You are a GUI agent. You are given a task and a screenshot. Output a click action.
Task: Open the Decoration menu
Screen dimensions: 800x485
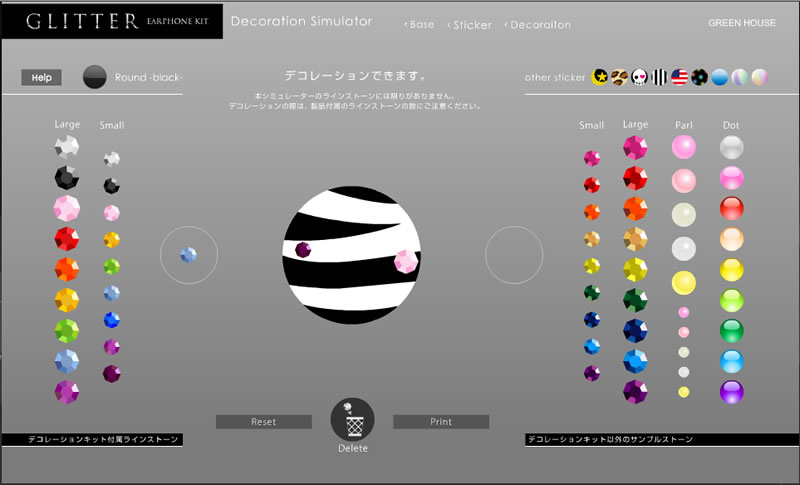pyautogui.click(x=539, y=25)
